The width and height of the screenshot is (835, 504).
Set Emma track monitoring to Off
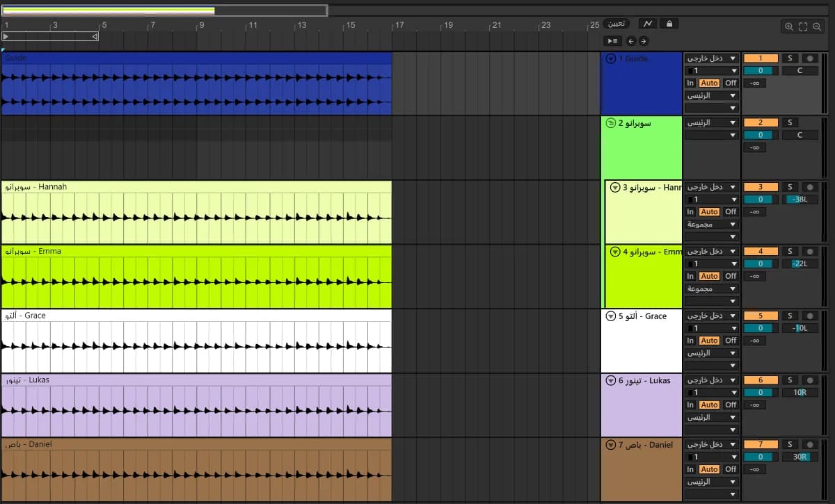730,276
